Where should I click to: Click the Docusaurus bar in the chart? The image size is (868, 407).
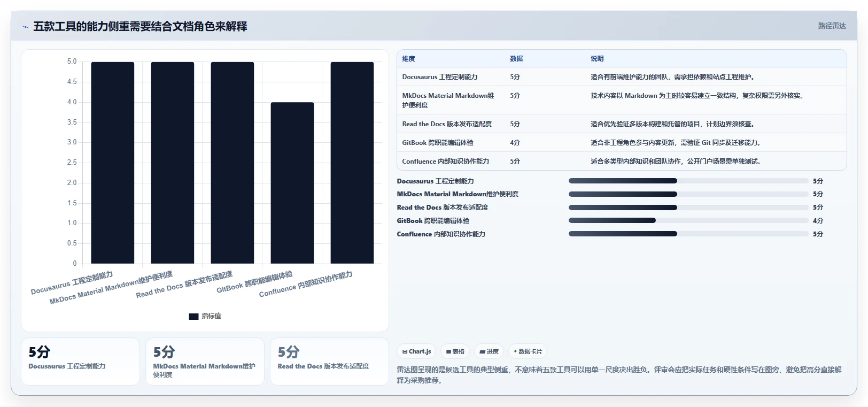(112, 163)
